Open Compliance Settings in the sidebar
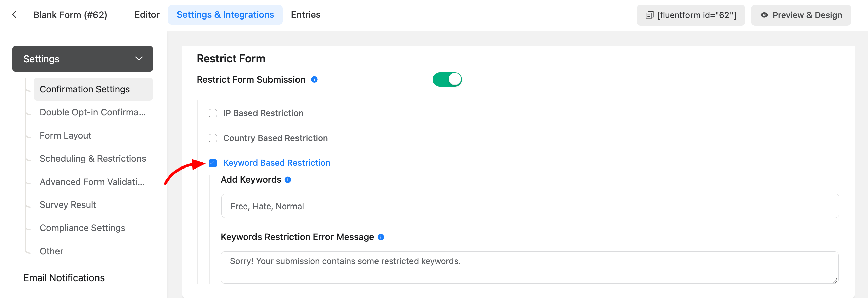 tap(82, 228)
